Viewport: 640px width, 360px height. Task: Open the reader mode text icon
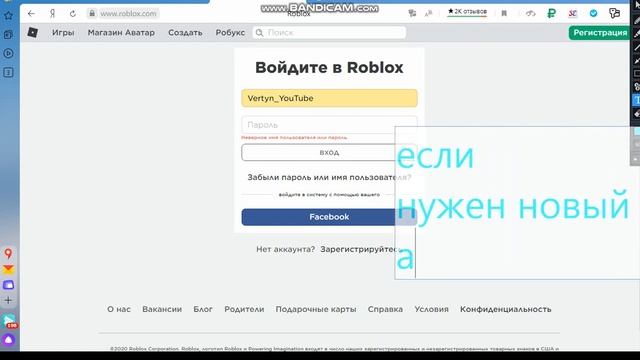pyautogui.click(x=428, y=13)
